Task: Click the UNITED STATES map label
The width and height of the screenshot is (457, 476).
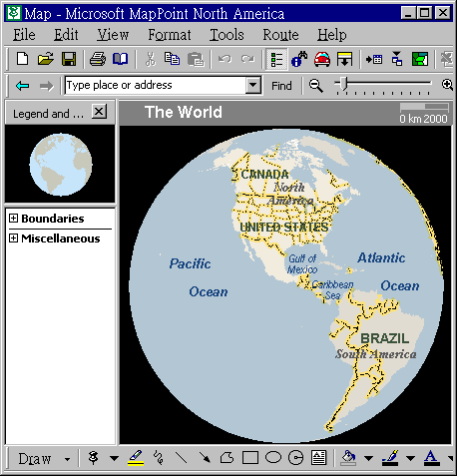Action: tap(284, 228)
